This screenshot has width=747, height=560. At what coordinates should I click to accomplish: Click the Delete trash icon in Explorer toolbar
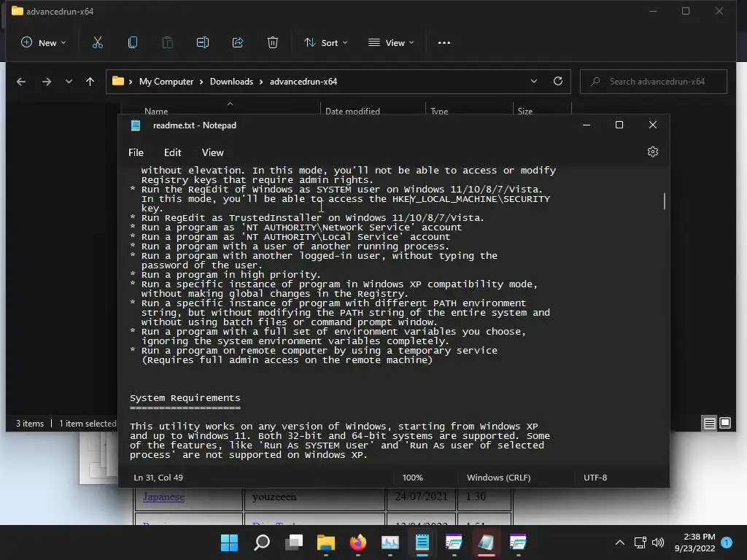[x=273, y=43]
